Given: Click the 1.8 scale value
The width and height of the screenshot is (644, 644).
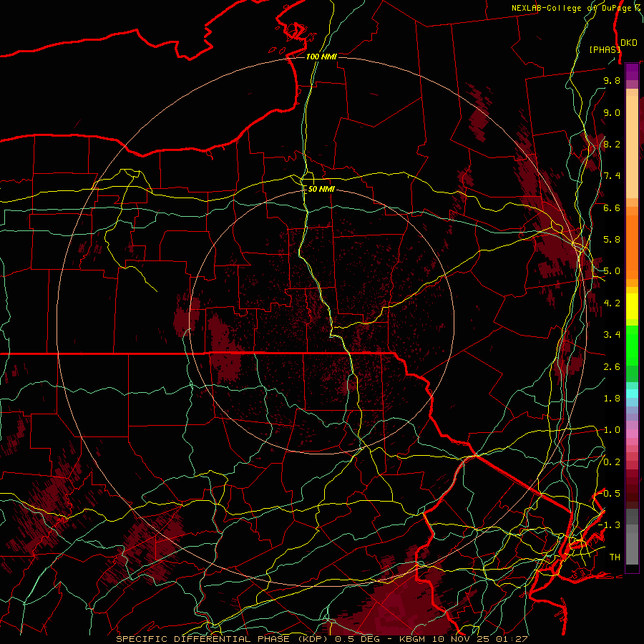Looking at the screenshot, I should pyautogui.click(x=612, y=399).
